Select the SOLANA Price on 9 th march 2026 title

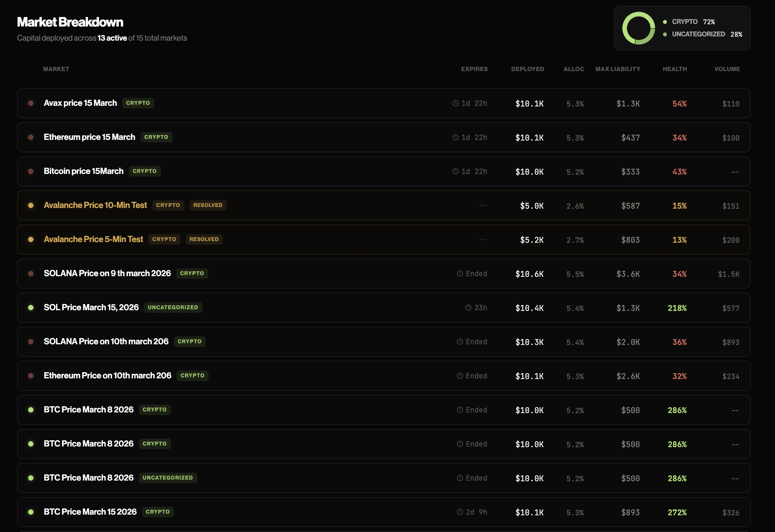click(x=107, y=273)
